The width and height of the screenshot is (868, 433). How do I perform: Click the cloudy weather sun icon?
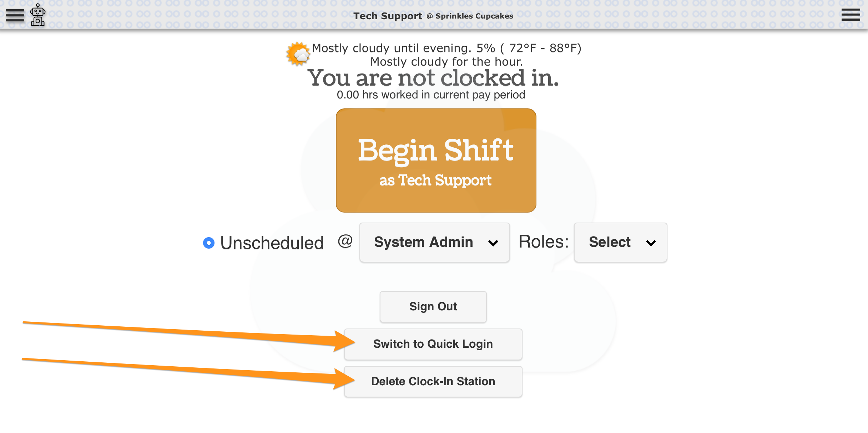[298, 54]
